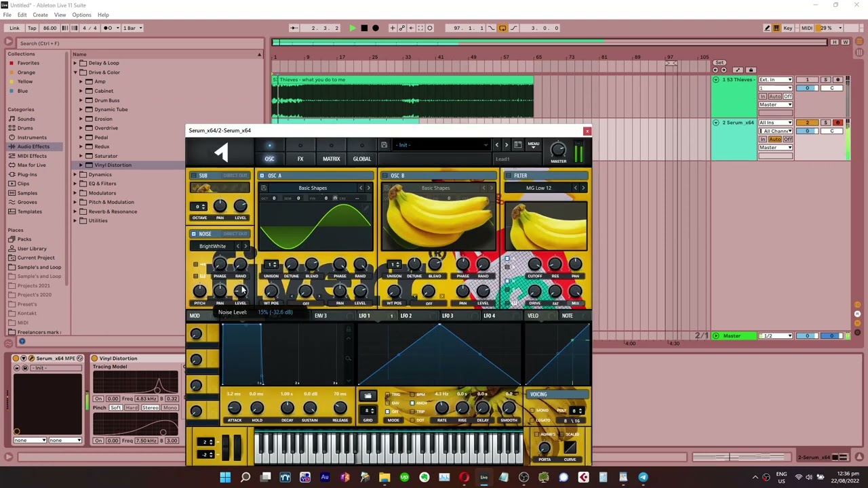Start playback with the Play button
The image size is (868, 488).
(353, 28)
